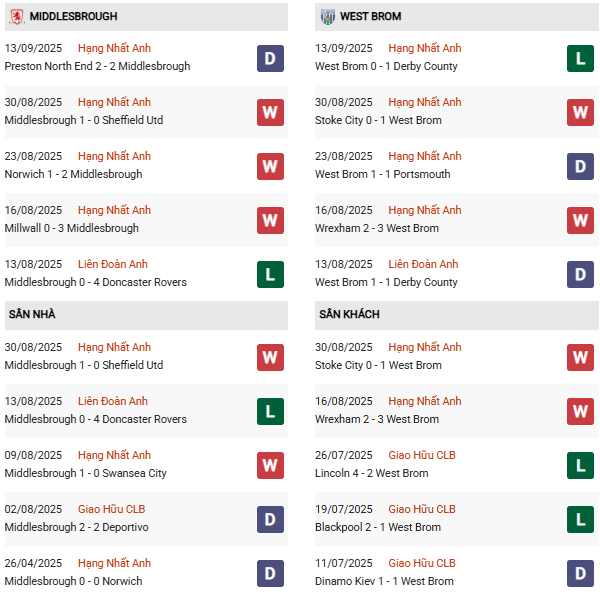Open the SÂN KHÁCH section header
Viewport: 600px width, 596px height.
click(x=349, y=315)
